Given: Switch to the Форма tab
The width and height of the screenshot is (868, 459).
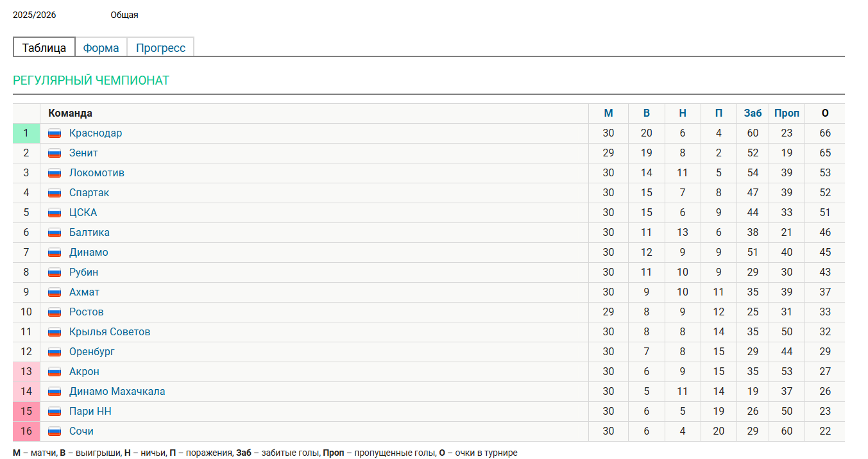Looking at the screenshot, I should [101, 47].
